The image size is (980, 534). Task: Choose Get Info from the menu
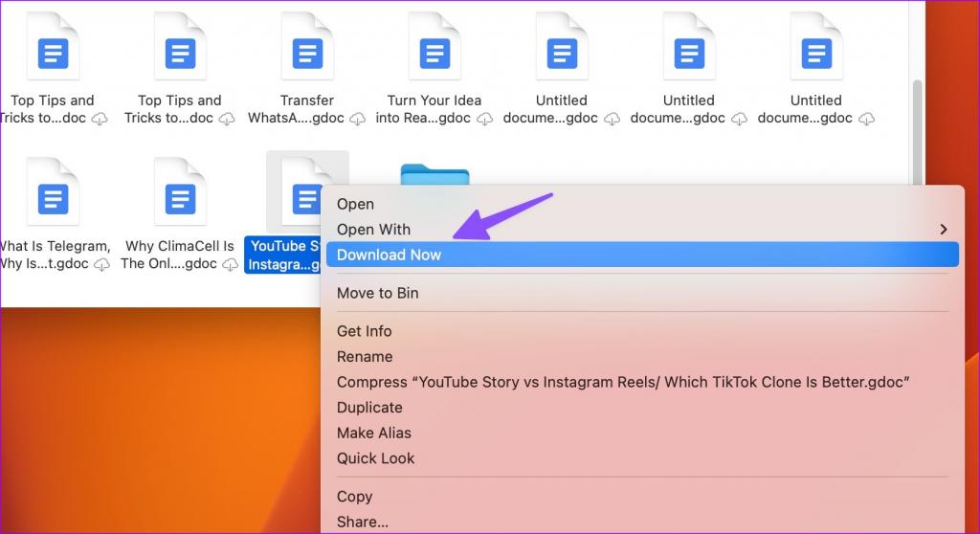642,331
